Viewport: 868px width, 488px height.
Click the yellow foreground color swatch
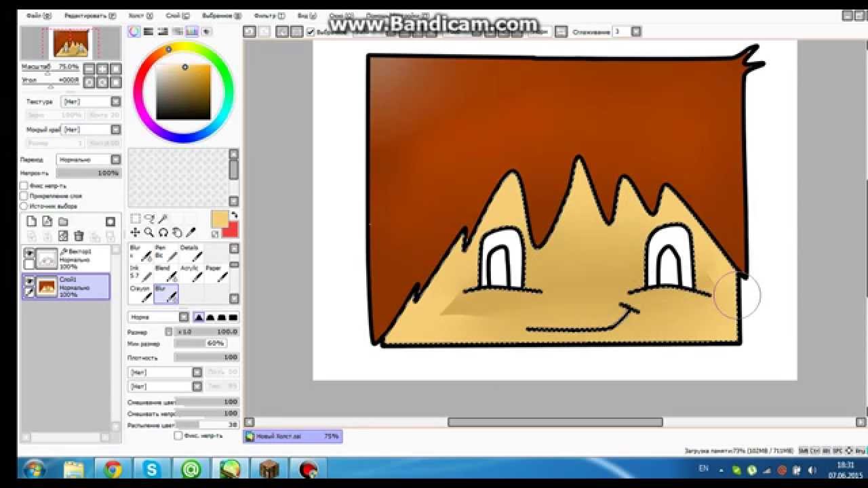tap(220, 219)
